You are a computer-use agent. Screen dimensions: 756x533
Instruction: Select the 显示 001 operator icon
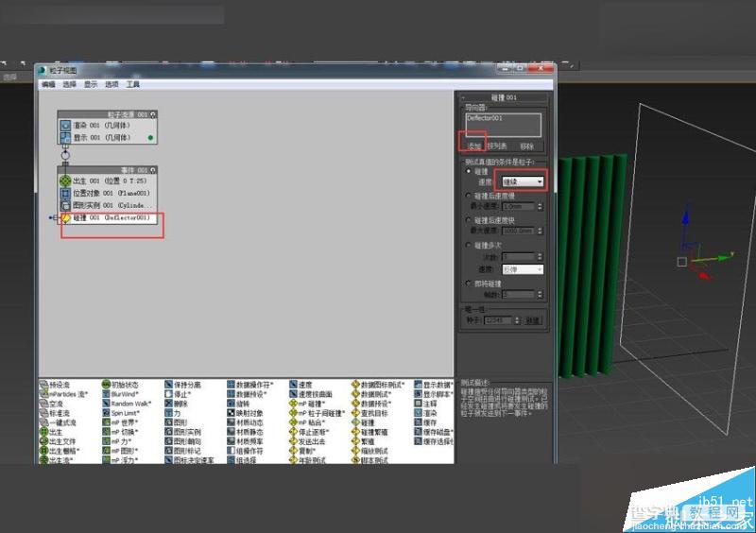65,138
